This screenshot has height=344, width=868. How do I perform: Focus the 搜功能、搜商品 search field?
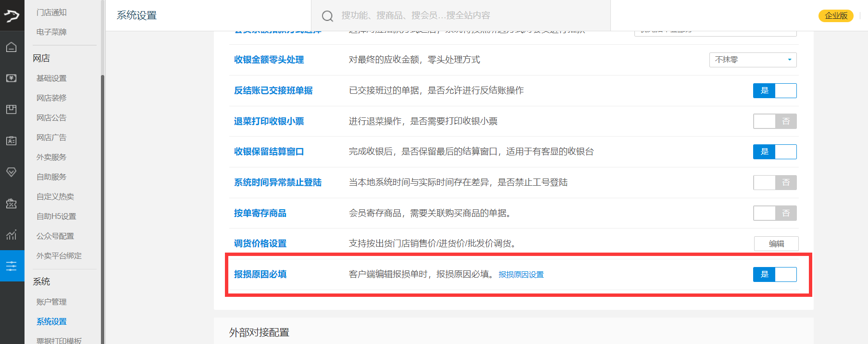[461, 15]
